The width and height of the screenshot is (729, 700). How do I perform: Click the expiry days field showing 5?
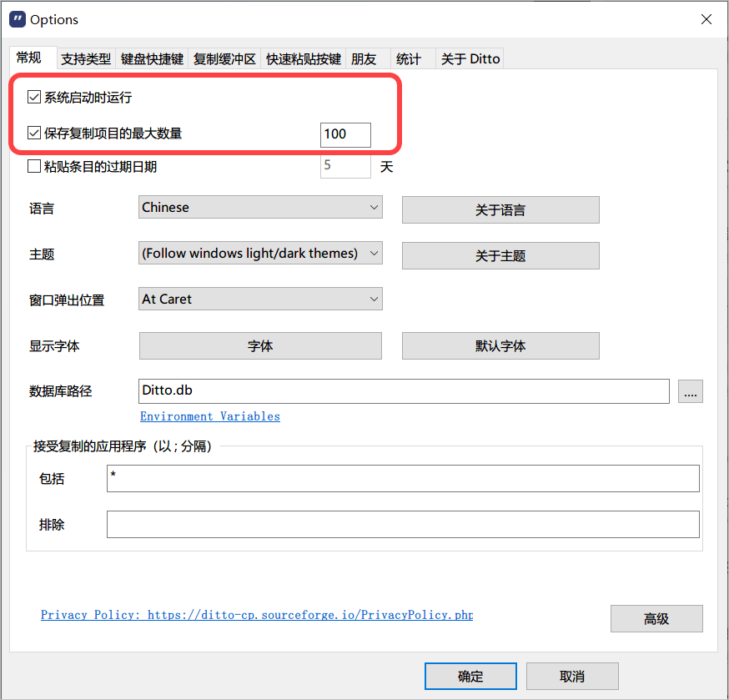345,166
